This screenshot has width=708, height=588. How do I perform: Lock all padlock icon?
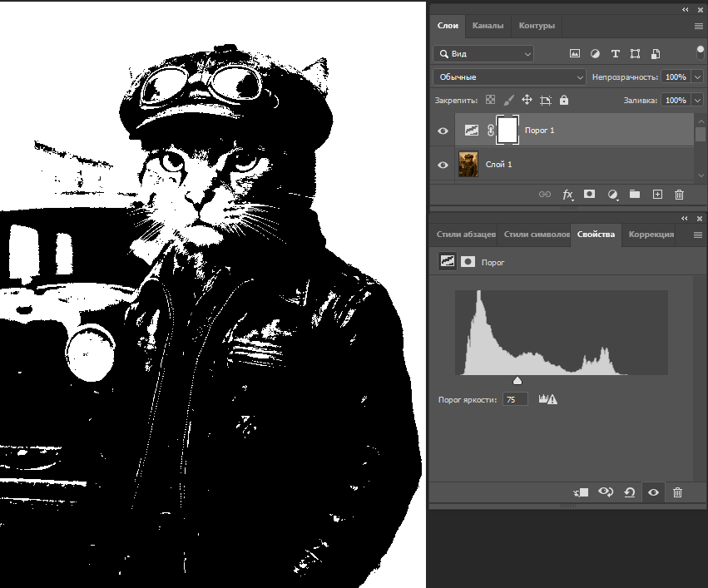(x=564, y=100)
